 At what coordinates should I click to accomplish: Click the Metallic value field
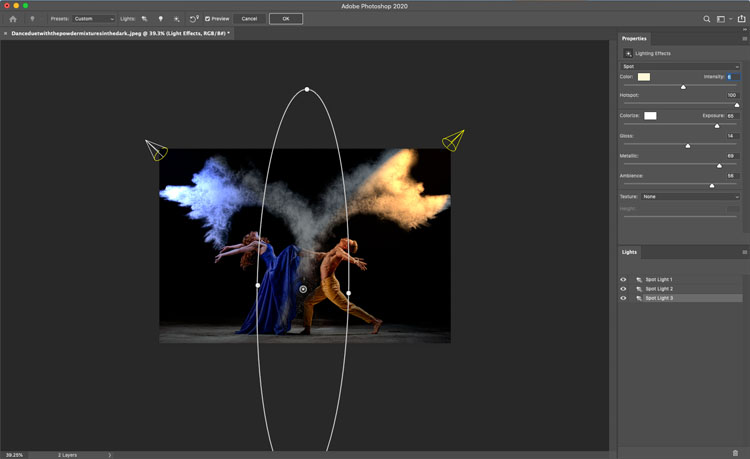point(733,156)
